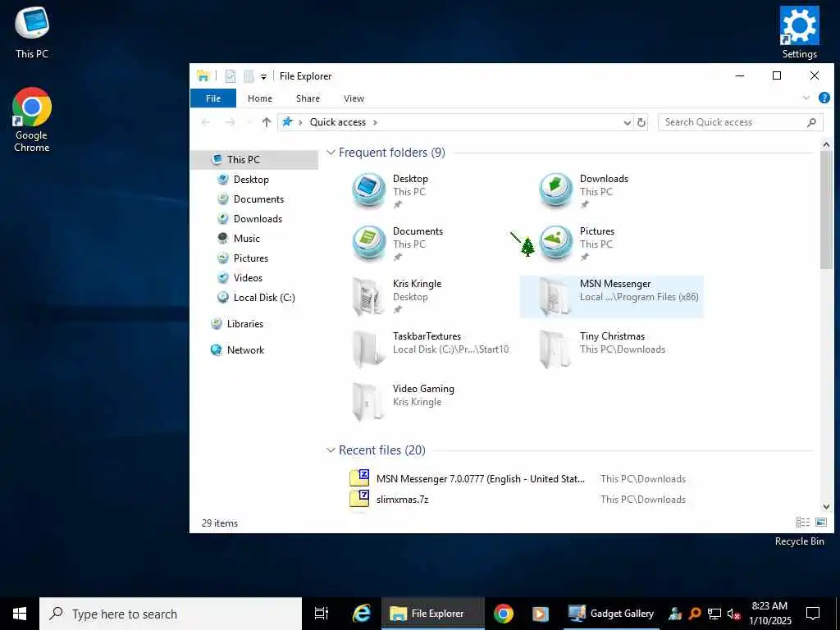Image resolution: width=840 pixels, height=630 pixels.
Task: Switch to the Share ribbon tab
Action: tap(308, 98)
